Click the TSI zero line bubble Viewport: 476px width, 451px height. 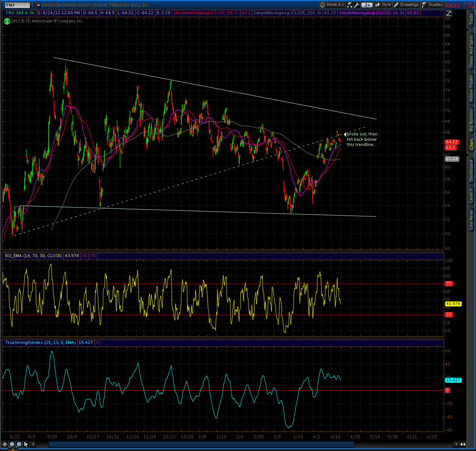coord(448,390)
